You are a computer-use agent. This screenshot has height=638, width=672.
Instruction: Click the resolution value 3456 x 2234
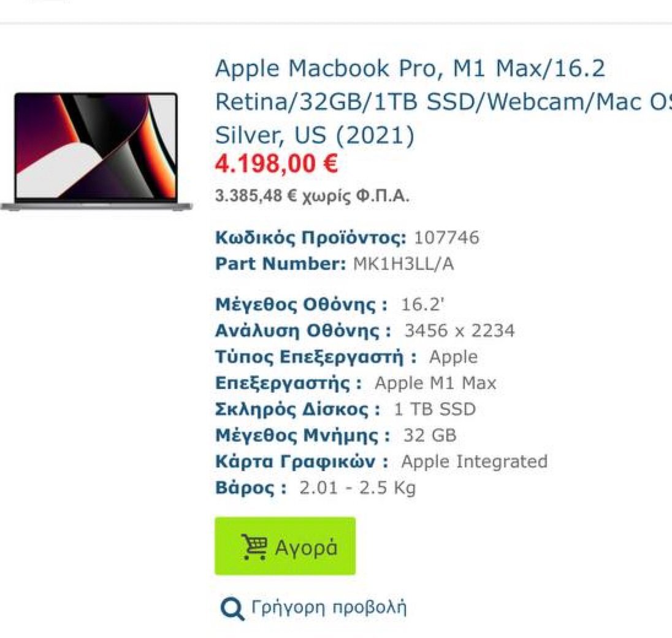(x=459, y=331)
